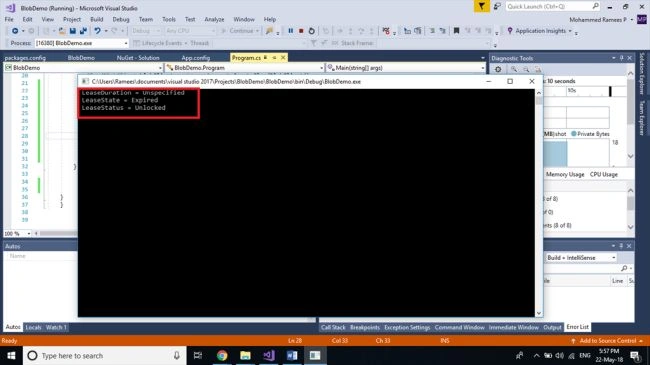Click yellow notification filter flag icon

(x=482, y=6)
